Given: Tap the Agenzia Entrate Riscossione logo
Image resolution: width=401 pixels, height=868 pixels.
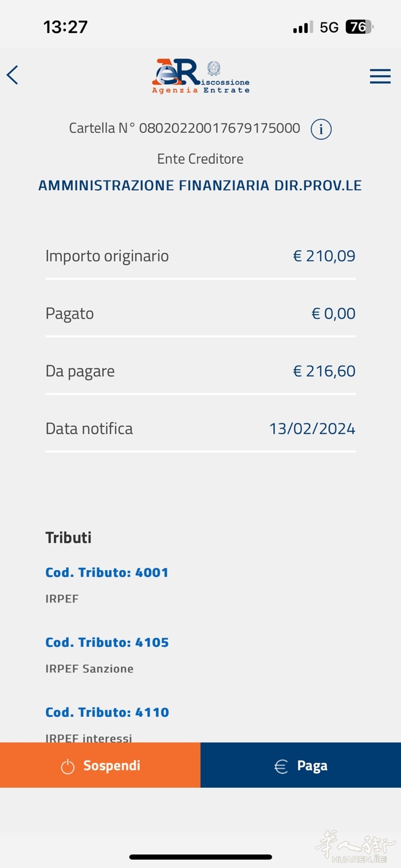Looking at the screenshot, I should click(x=178, y=76).
